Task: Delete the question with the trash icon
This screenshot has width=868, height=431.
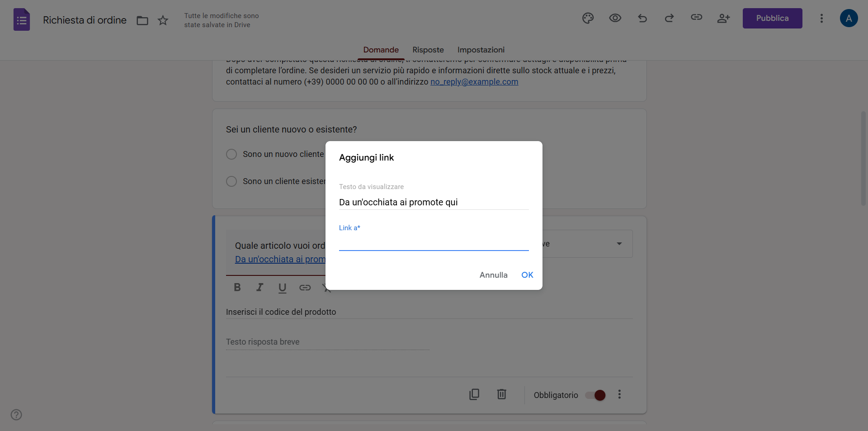Action: click(501, 394)
